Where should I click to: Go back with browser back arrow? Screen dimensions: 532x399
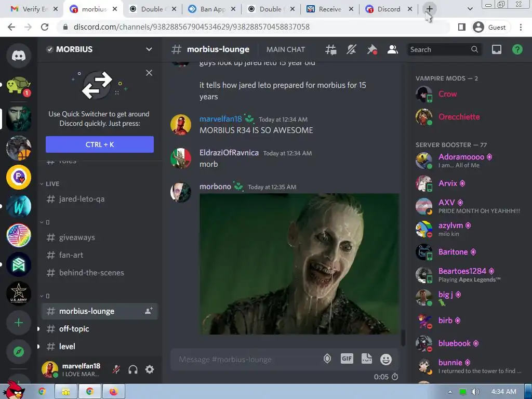click(x=11, y=27)
